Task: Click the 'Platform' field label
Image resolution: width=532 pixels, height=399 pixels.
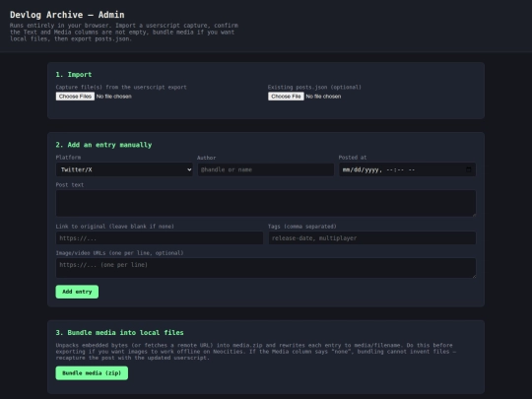Action: pos(68,158)
